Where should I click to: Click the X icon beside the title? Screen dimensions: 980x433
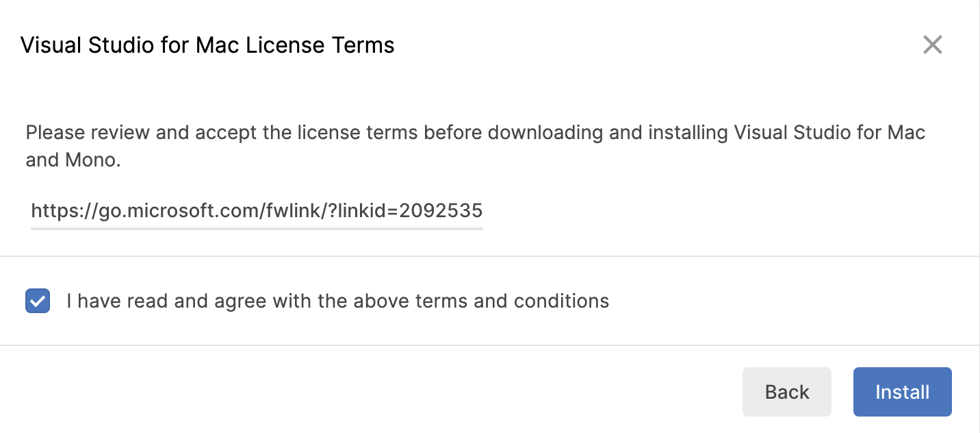(x=932, y=45)
